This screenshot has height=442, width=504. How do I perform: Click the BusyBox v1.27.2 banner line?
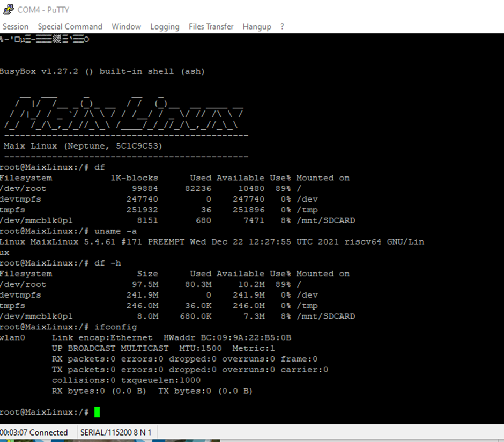(x=102, y=71)
